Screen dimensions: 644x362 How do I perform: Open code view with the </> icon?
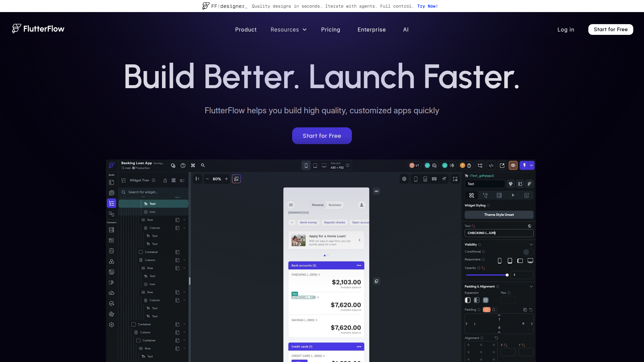(491, 165)
